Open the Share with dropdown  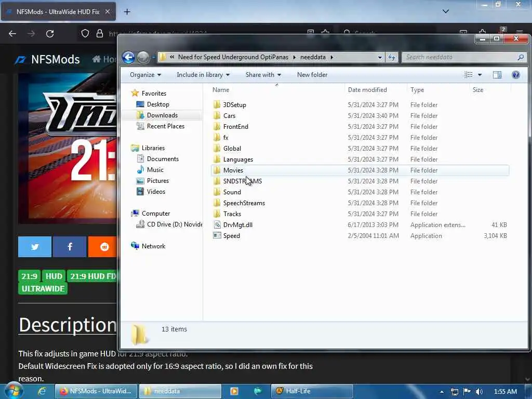pos(263,75)
